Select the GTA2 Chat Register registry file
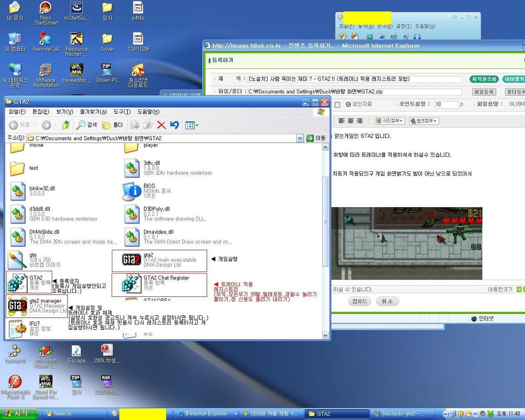This screenshot has width=525, height=420. tap(155, 283)
